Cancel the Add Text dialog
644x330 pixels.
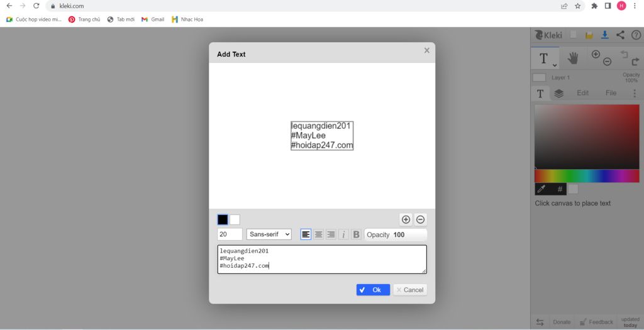point(410,290)
